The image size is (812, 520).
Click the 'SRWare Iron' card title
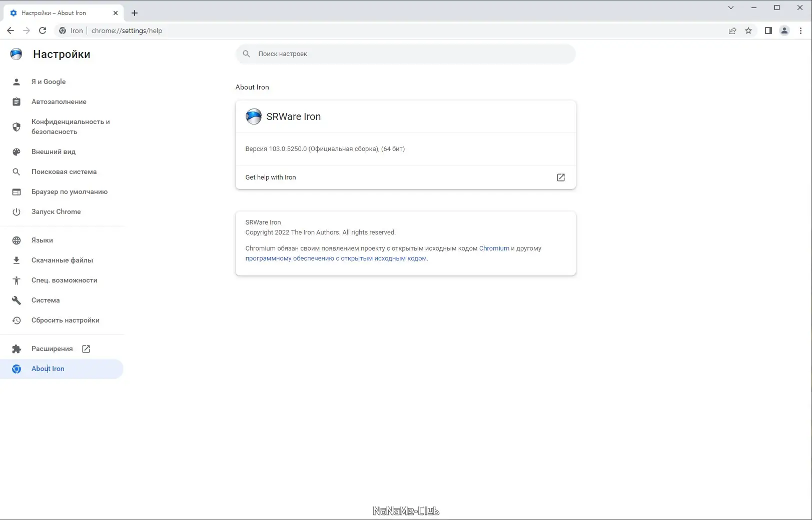pos(294,116)
